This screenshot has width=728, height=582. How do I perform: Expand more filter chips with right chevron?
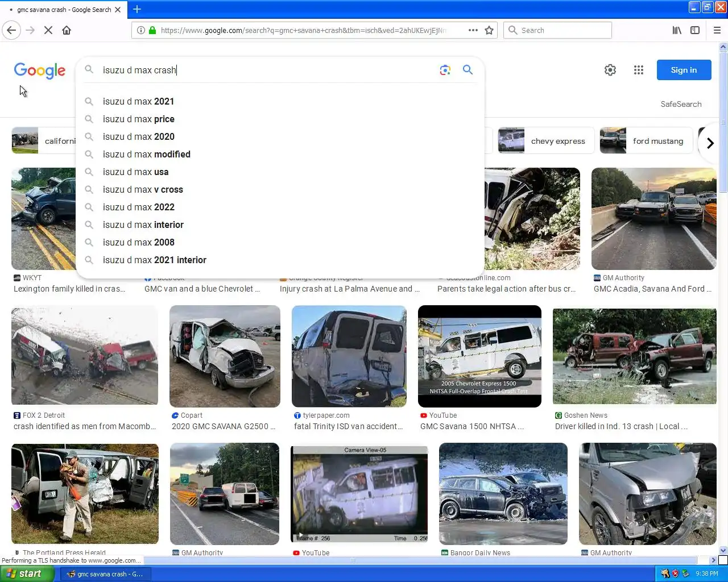click(710, 143)
